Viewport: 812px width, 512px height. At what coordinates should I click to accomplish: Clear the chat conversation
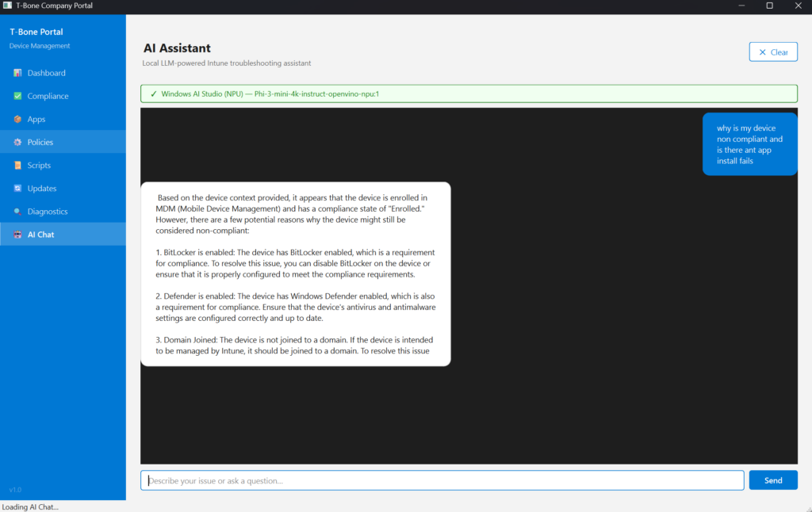coord(772,52)
